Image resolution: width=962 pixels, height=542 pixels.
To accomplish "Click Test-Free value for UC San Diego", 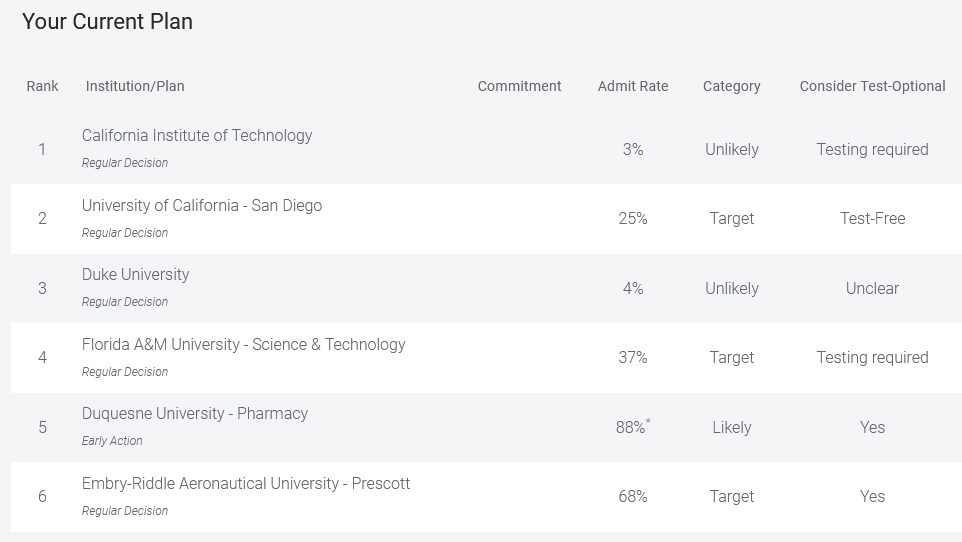I will [872, 219].
